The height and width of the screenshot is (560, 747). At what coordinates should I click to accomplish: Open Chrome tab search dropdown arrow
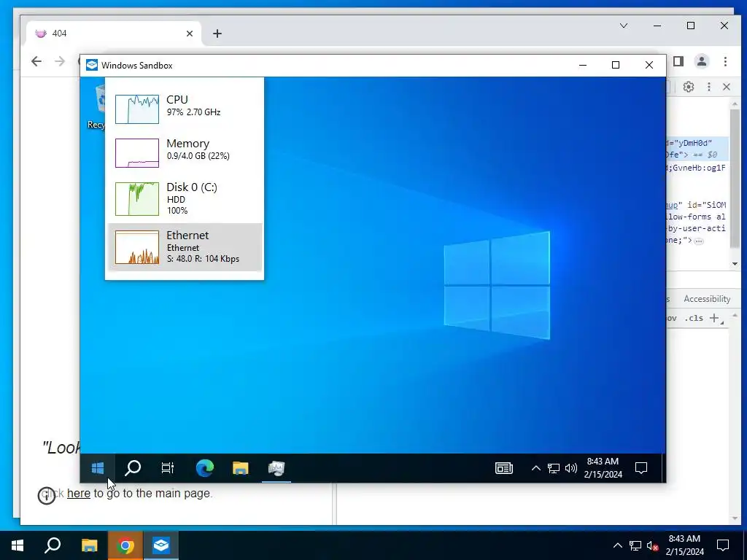pyautogui.click(x=624, y=26)
